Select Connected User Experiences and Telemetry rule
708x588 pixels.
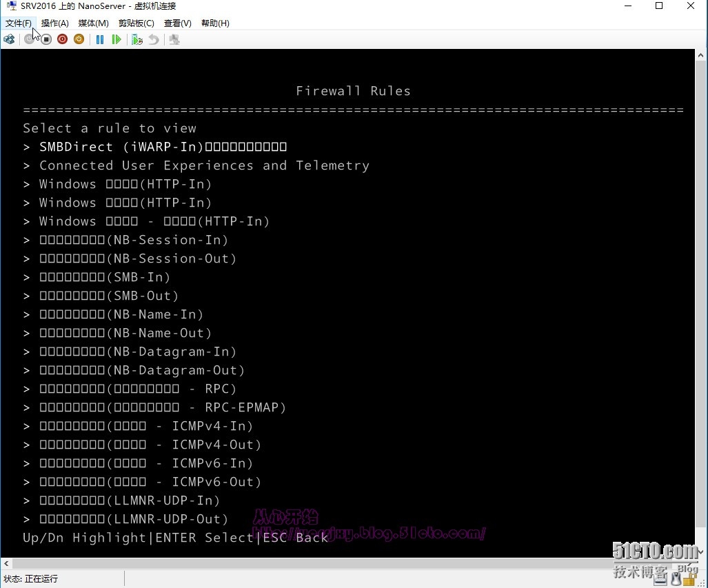tap(196, 165)
